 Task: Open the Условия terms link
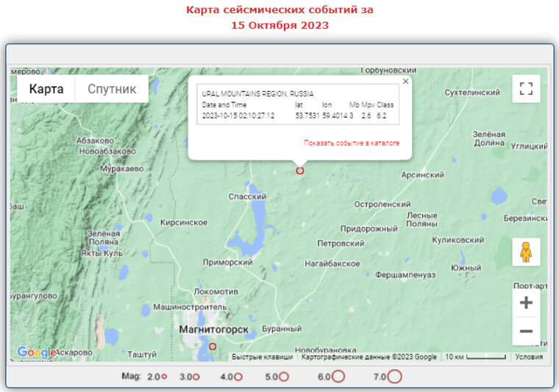point(529,357)
